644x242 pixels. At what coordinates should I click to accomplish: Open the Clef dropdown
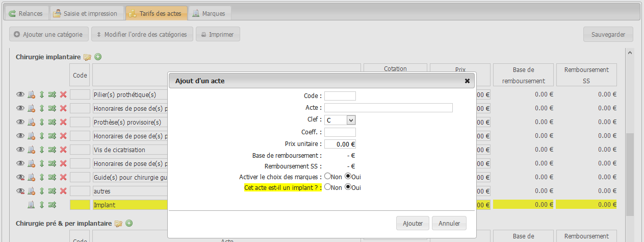point(340,119)
